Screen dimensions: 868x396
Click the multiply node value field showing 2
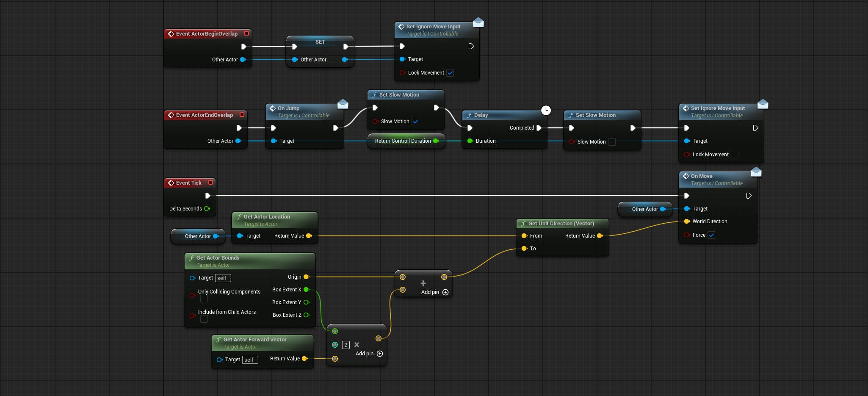(346, 345)
